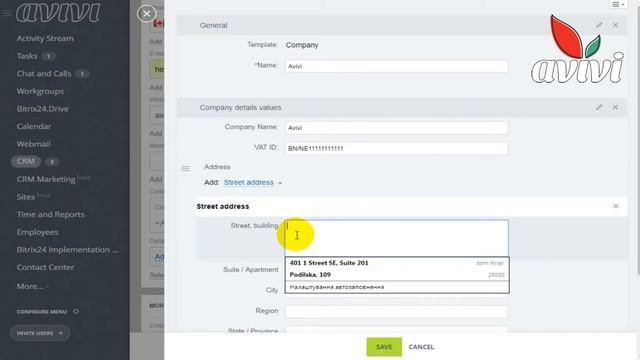Select the CRM menu item
Screen dimensions: 640x360
tap(26, 162)
